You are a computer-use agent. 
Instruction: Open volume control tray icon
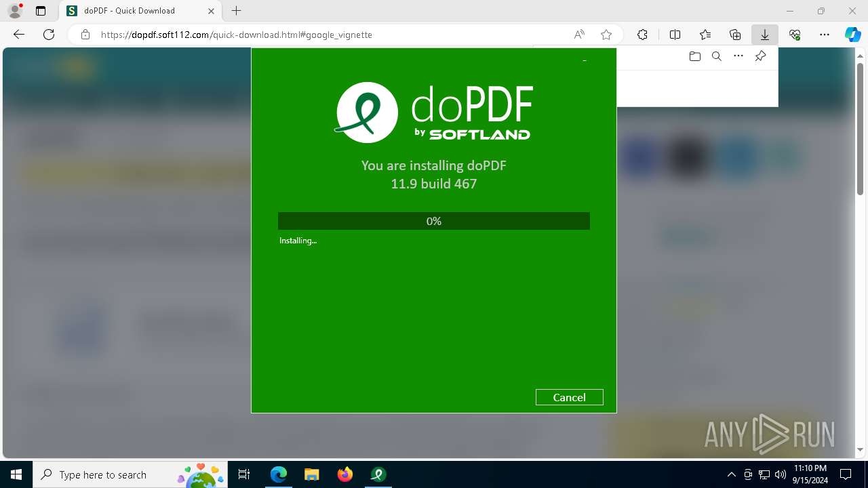click(780, 474)
